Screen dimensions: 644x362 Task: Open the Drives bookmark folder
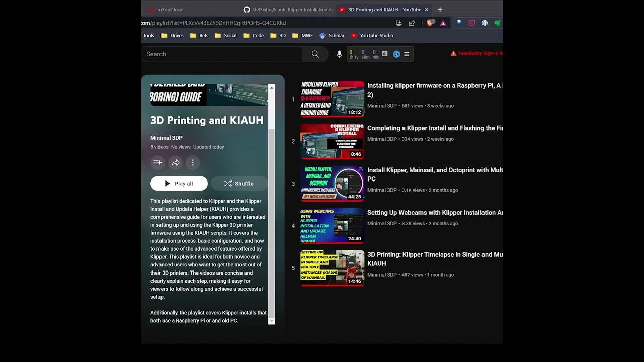point(172,36)
